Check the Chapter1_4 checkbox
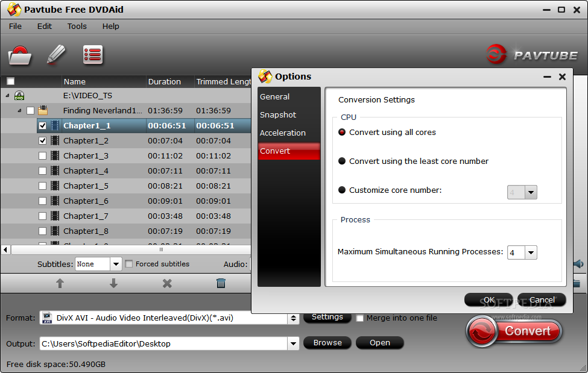 click(42, 171)
